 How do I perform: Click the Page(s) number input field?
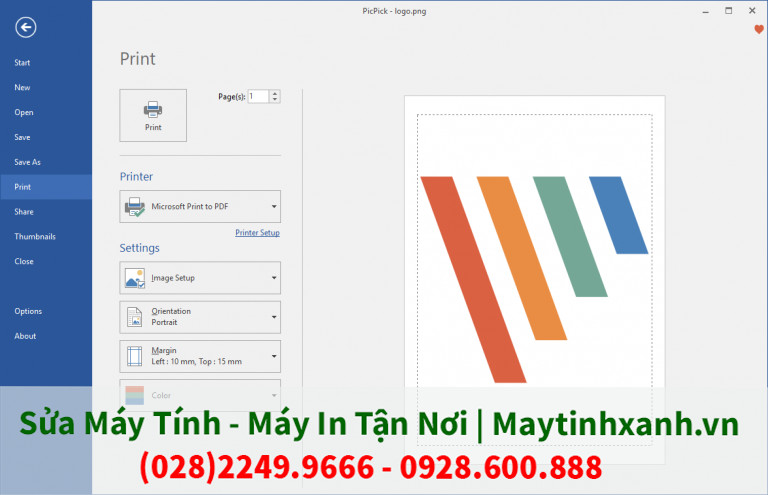[259, 96]
